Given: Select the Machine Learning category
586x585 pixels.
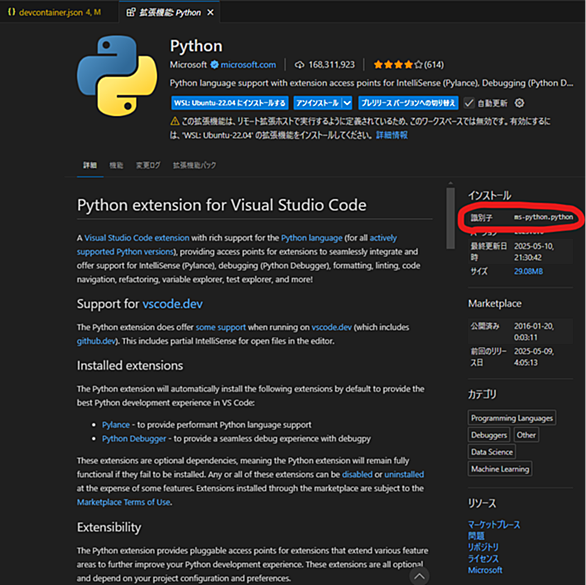Looking at the screenshot, I should coord(500,469).
